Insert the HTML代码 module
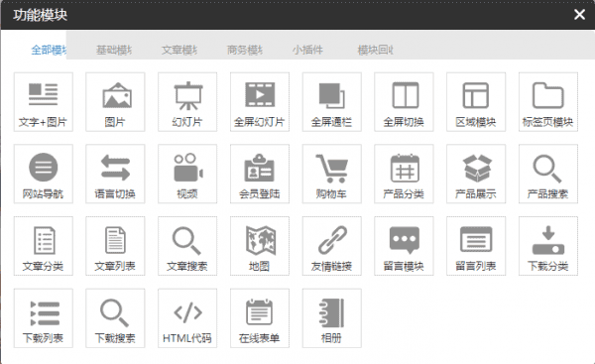 pos(187,318)
